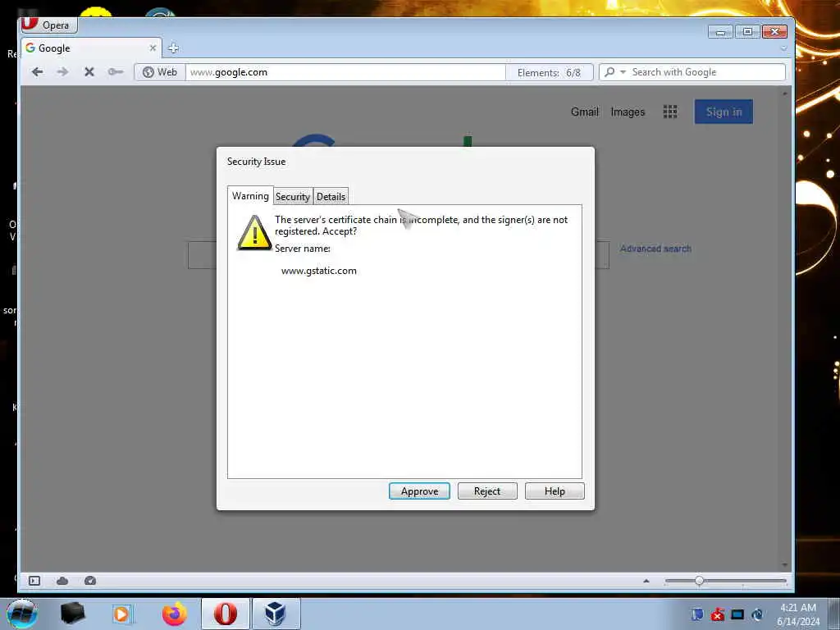Open the Windows Start menu
The height and width of the screenshot is (630, 840).
click(x=22, y=614)
